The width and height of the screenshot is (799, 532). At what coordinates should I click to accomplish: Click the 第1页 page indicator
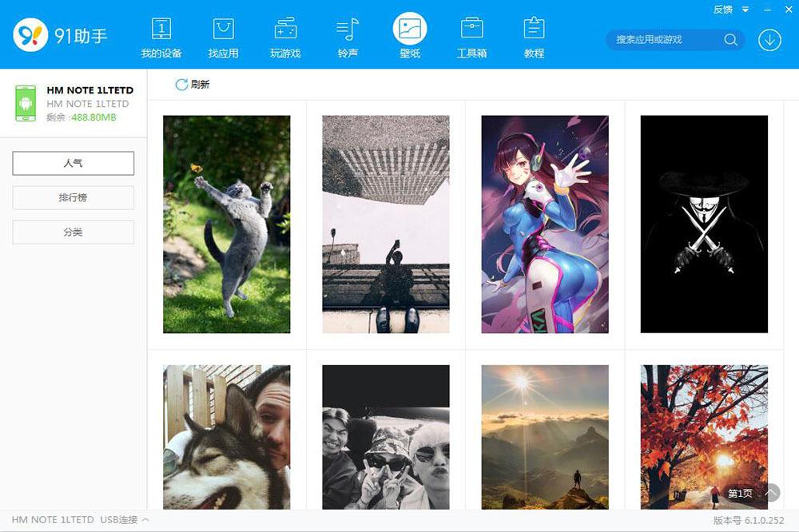click(x=740, y=494)
